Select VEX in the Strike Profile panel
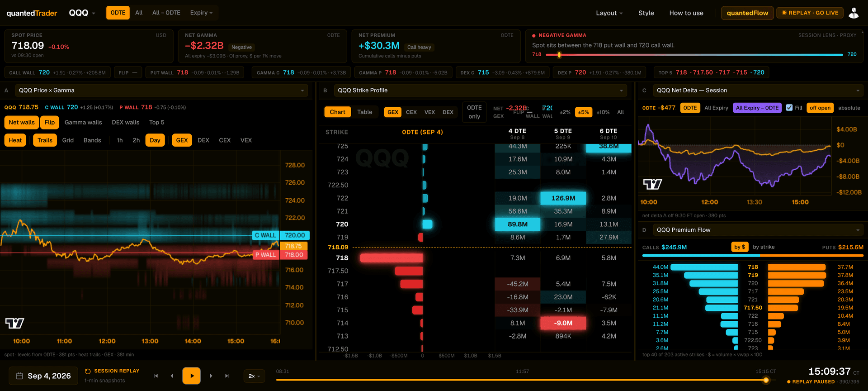 point(429,112)
